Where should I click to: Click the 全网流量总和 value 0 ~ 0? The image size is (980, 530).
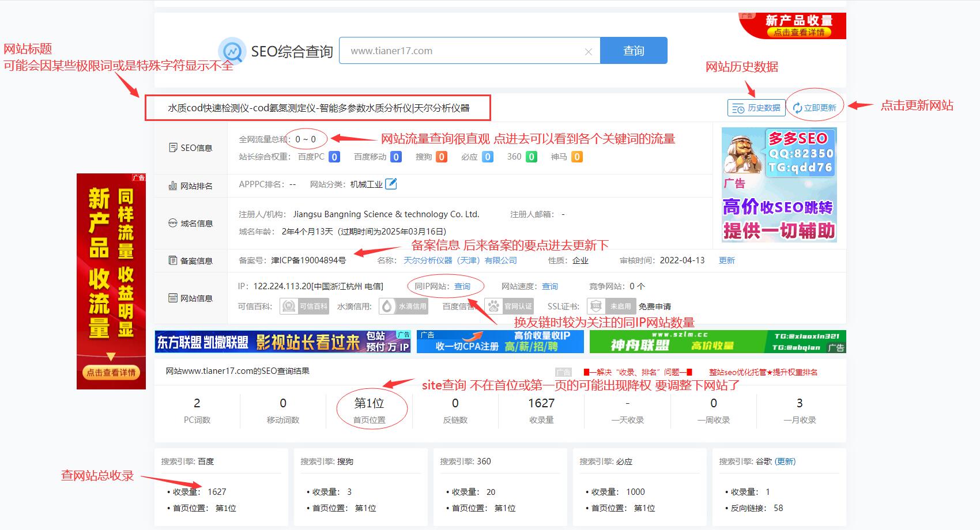tap(306, 139)
